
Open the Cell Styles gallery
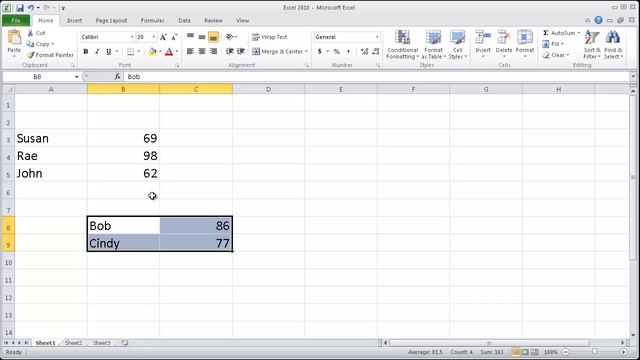coord(457,44)
